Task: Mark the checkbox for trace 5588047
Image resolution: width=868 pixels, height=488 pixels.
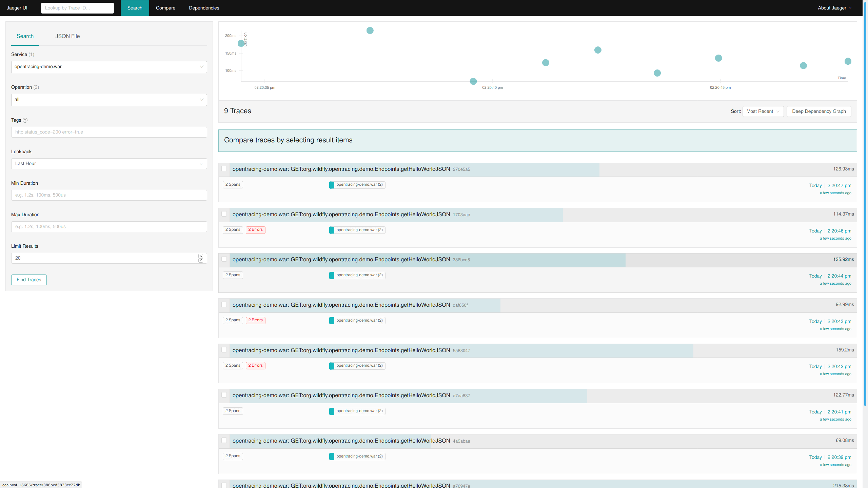Action: tap(224, 350)
